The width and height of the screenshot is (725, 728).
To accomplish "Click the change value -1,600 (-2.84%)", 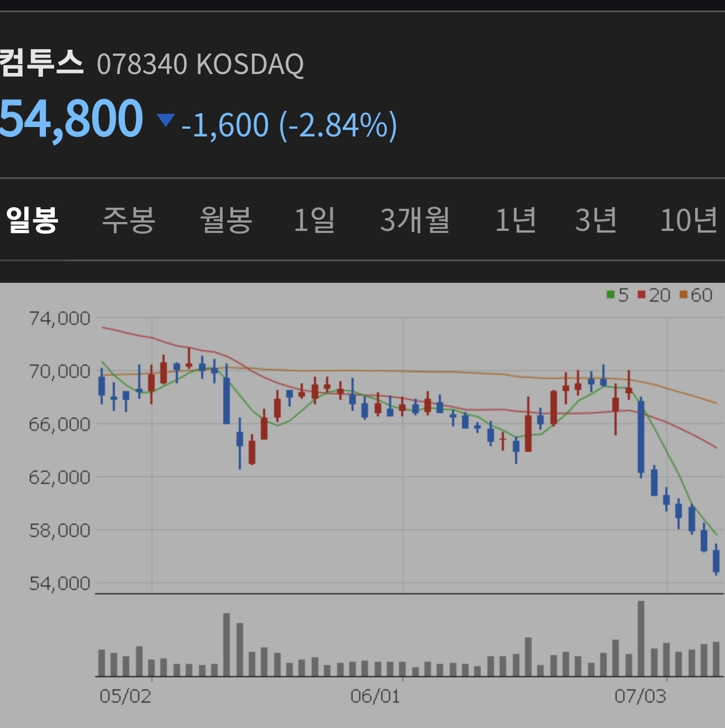I will pos(289,125).
